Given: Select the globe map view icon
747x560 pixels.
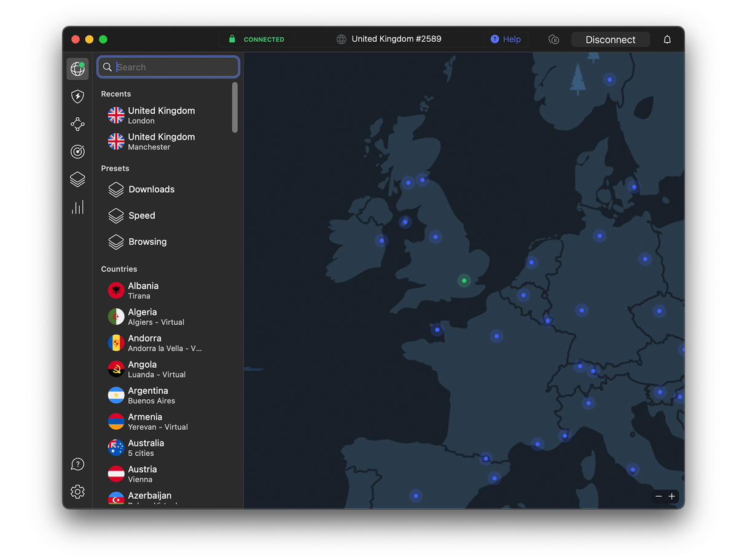Looking at the screenshot, I should [x=77, y=69].
